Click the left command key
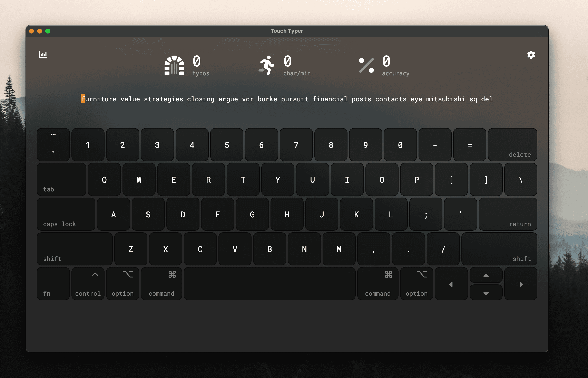The width and height of the screenshot is (588, 378). 161,284
